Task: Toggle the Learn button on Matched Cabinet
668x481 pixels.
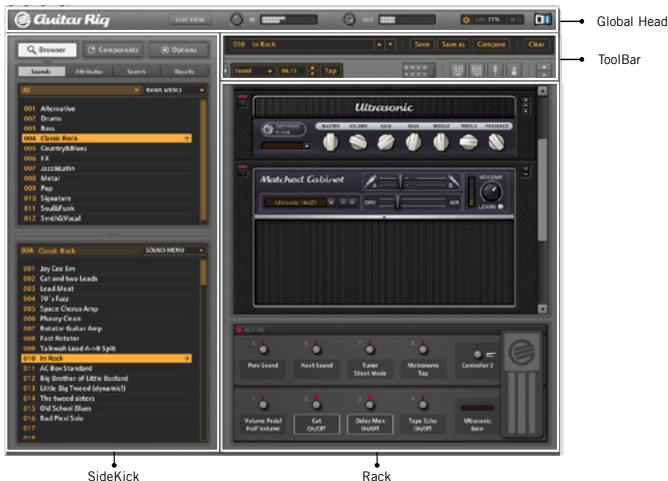Action: point(500,207)
